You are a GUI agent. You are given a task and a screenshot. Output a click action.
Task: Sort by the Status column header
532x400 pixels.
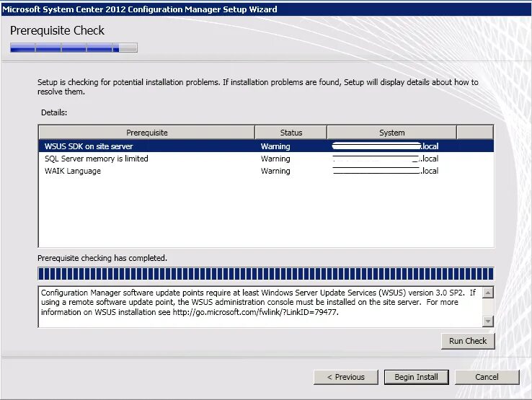pos(291,133)
